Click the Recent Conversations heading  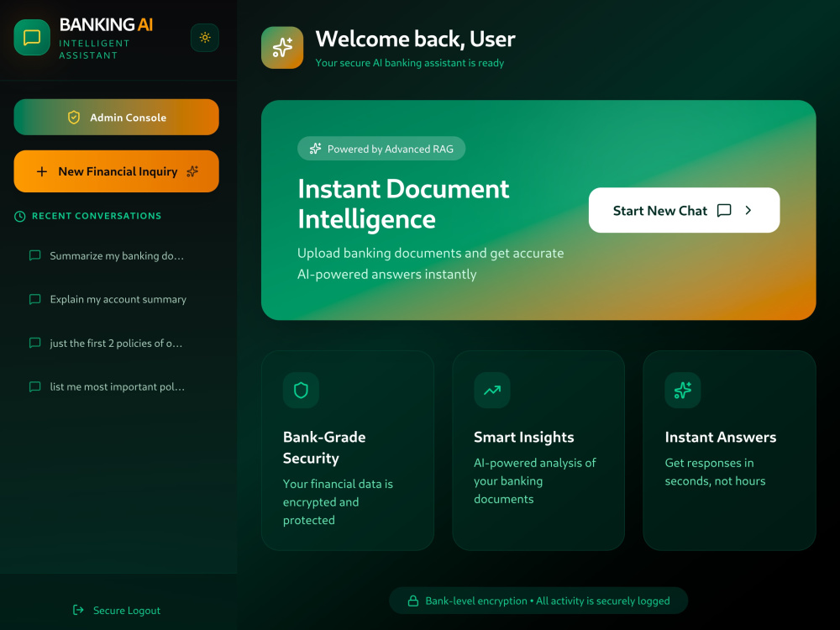97,216
